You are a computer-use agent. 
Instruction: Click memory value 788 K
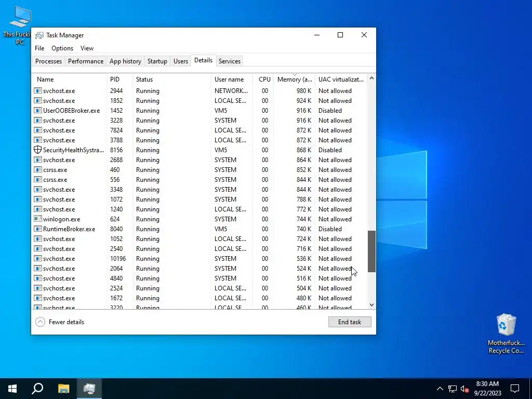[x=303, y=199]
